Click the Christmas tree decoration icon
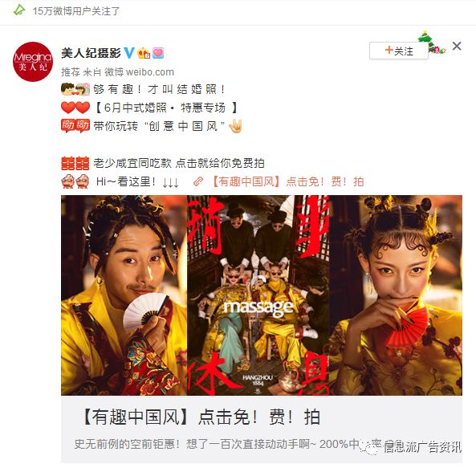Screen dimensions: 476x468 [431, 42]
